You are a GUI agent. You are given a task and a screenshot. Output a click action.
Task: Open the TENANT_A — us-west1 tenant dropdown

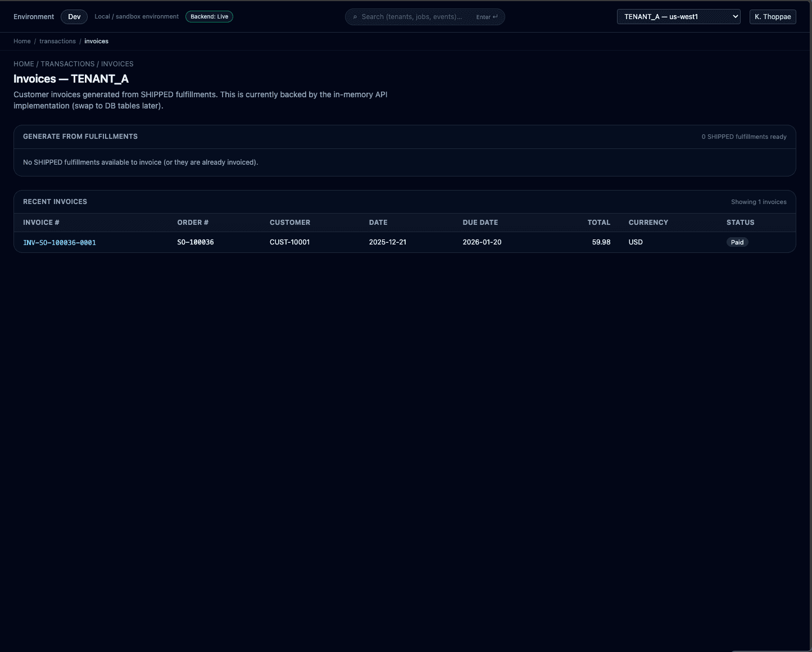pos(678,17)
